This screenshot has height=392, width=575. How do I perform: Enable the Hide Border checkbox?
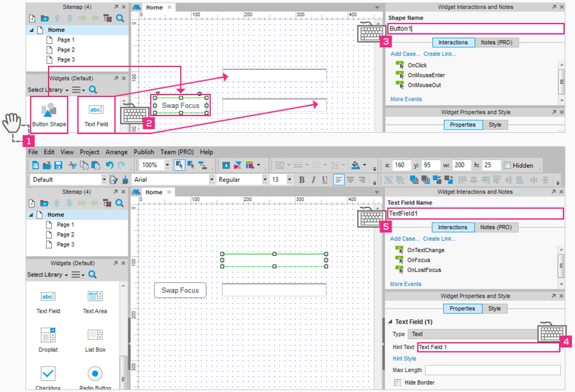(x=397, y=382)
